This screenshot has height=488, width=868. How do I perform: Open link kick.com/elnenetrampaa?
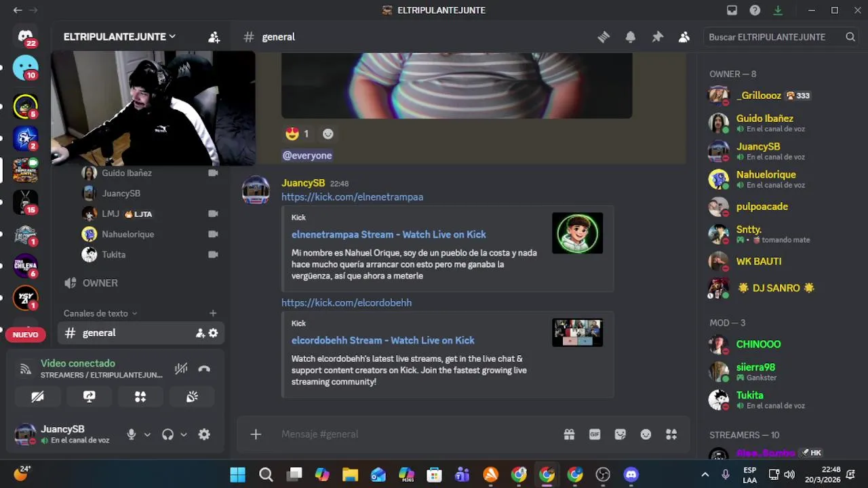pyautogui.click(x=352, y=197)
